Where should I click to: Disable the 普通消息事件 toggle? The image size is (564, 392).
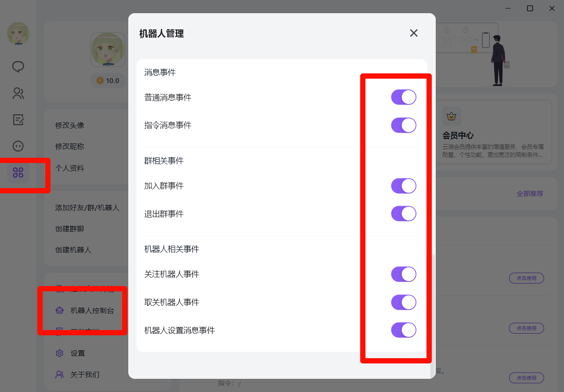point(403,97)
